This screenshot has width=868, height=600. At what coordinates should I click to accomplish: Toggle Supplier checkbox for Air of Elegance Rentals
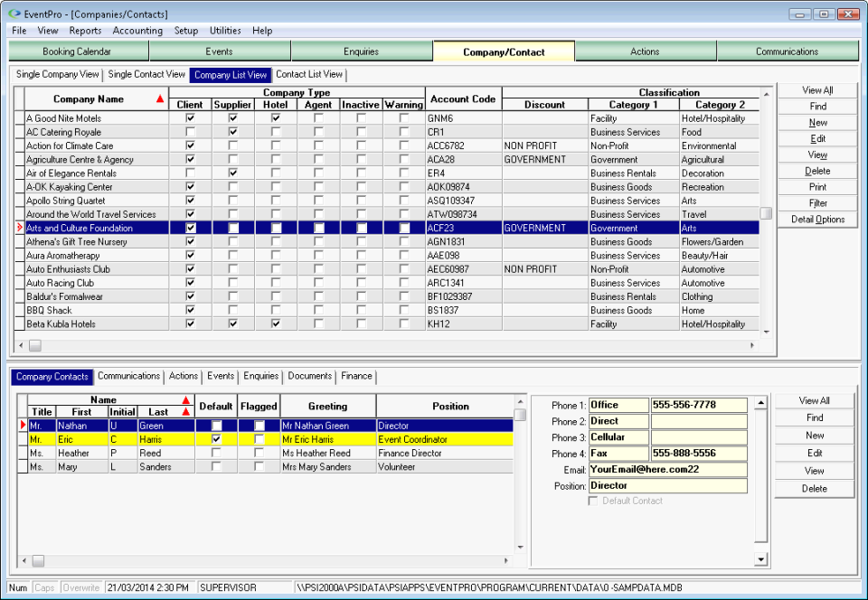coord(233,173)
